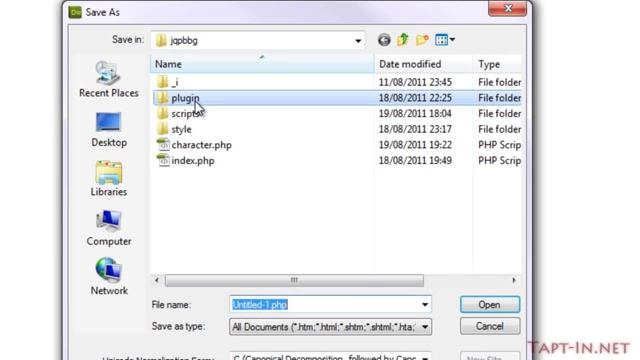Click the character.php file icon
This screenshot has height=360, width=640.
163,145
